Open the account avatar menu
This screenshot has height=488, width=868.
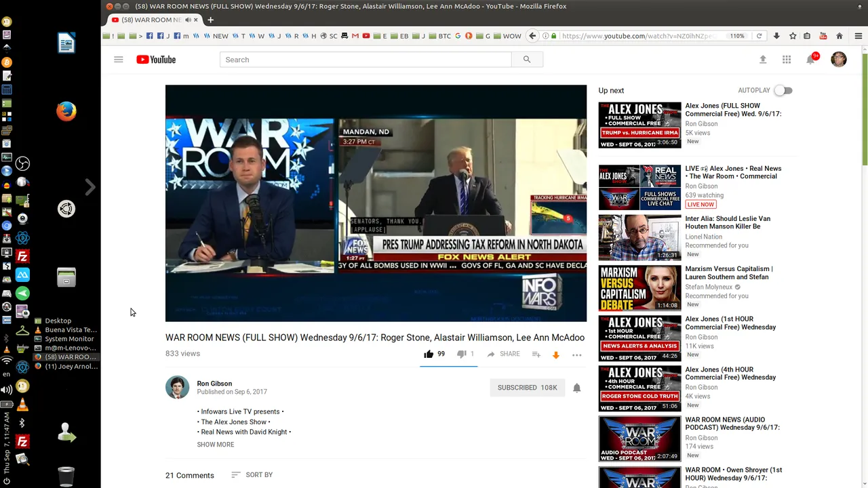pos(839,60)
